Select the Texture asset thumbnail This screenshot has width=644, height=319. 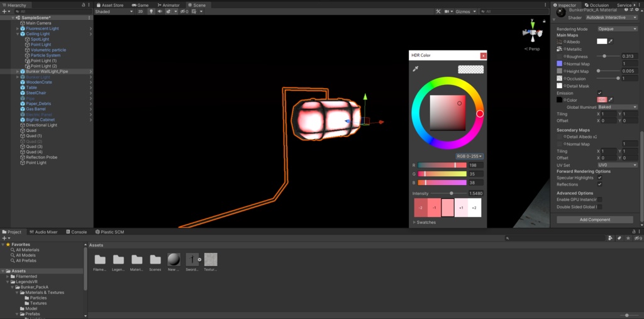[211, 262]
